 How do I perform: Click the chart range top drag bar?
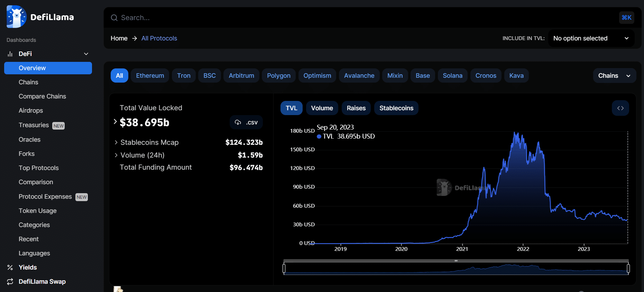tap(456, 261)
